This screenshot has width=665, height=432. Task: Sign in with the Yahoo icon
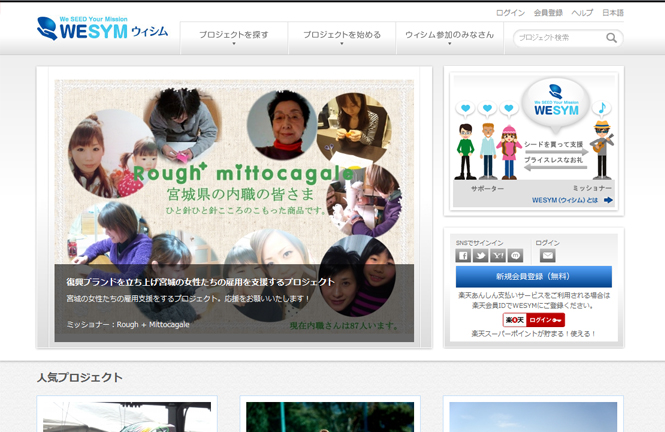point(498,256)
